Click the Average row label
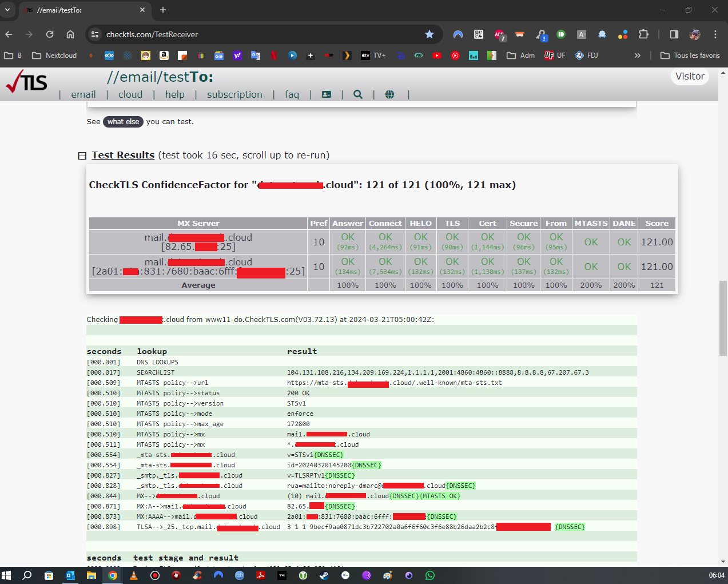The height and width of the screenshot is (584, 728). 198,285
